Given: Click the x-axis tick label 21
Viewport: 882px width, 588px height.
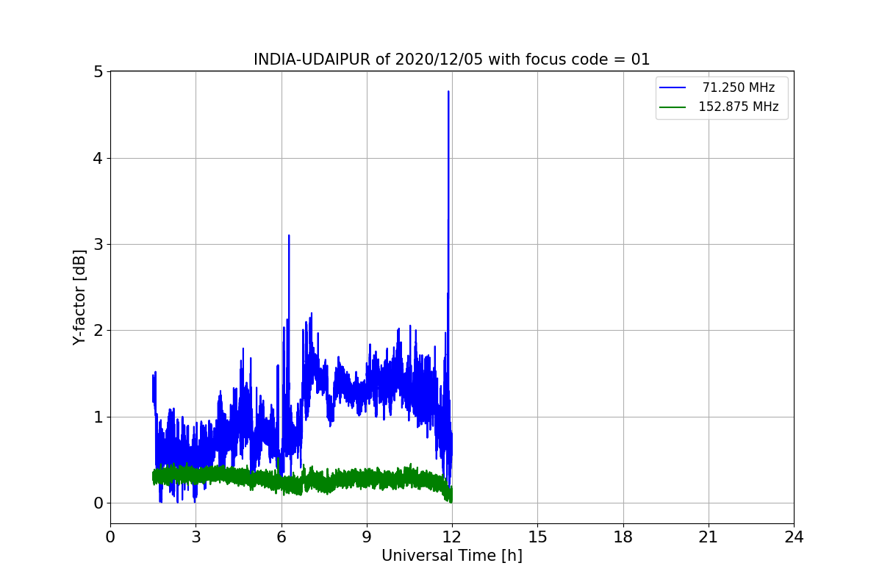Looking at the screenshot, I should [x=709, y=537].
